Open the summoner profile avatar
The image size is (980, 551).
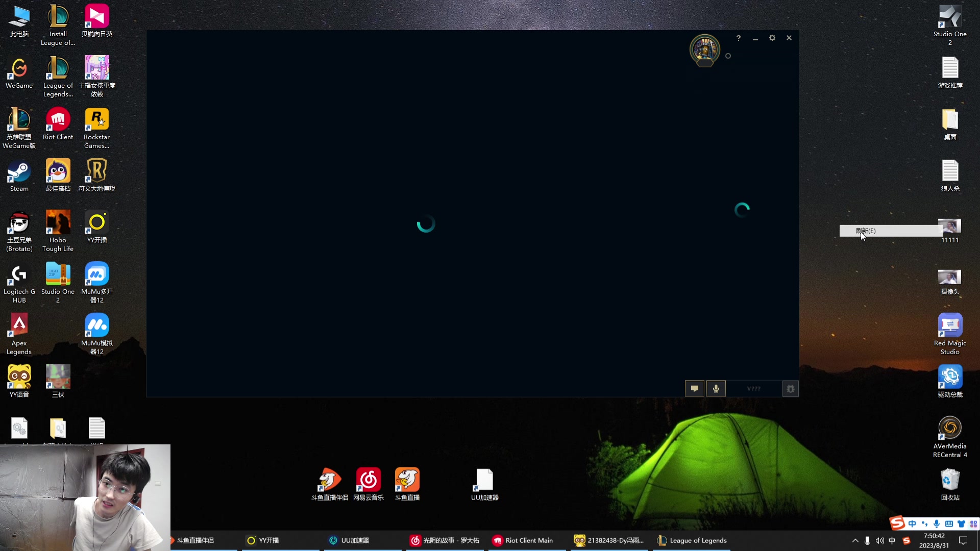pos(704,50)
